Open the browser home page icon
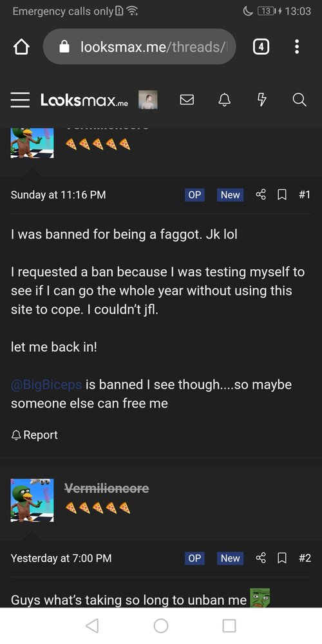The width and height of the screenshot is (322, 644). click(22, 47)
